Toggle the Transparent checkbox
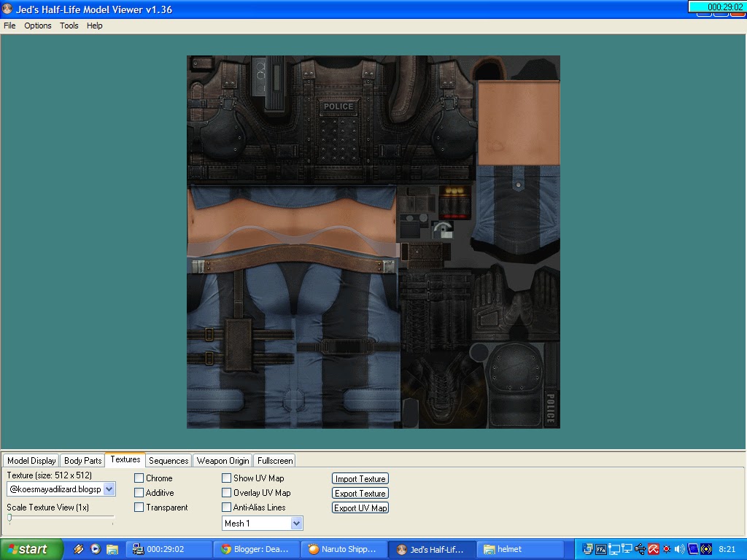 pos(139,507)
